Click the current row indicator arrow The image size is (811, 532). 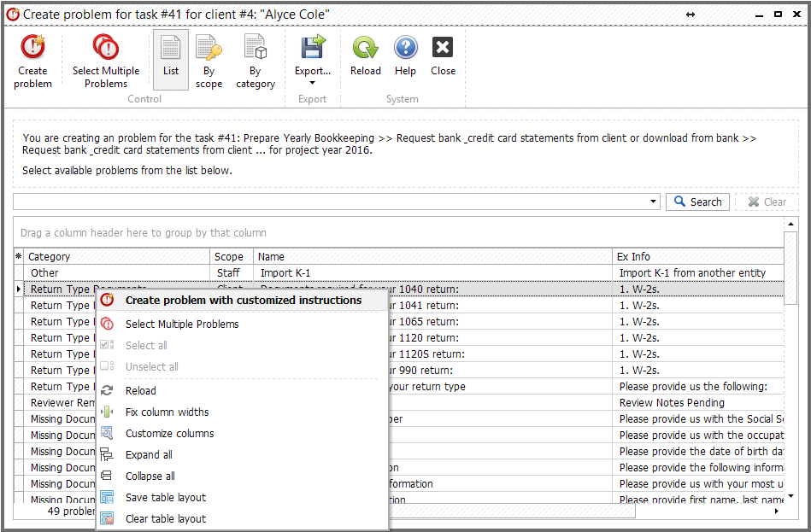[19, 289]
